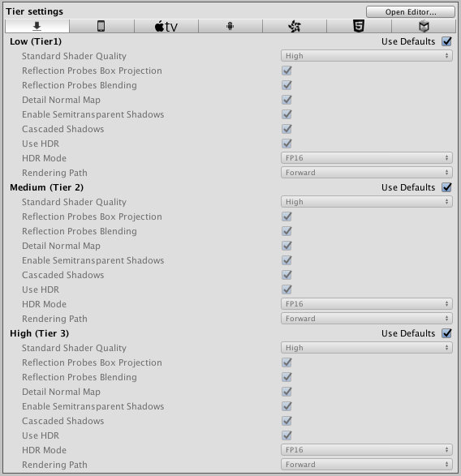This screenshot has height=476, width=461.
Task: Toggle Use Defaults for Medium (Tier 2)
Action: coord(446,187)
